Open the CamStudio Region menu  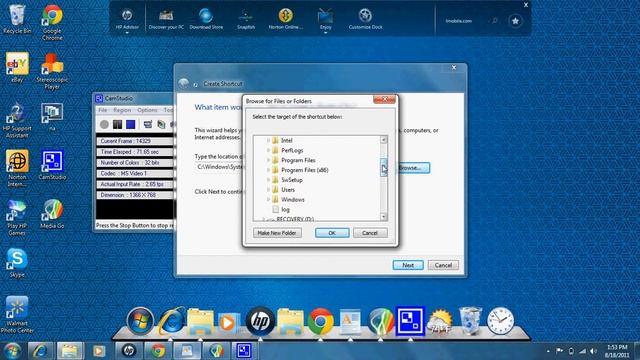122,110
